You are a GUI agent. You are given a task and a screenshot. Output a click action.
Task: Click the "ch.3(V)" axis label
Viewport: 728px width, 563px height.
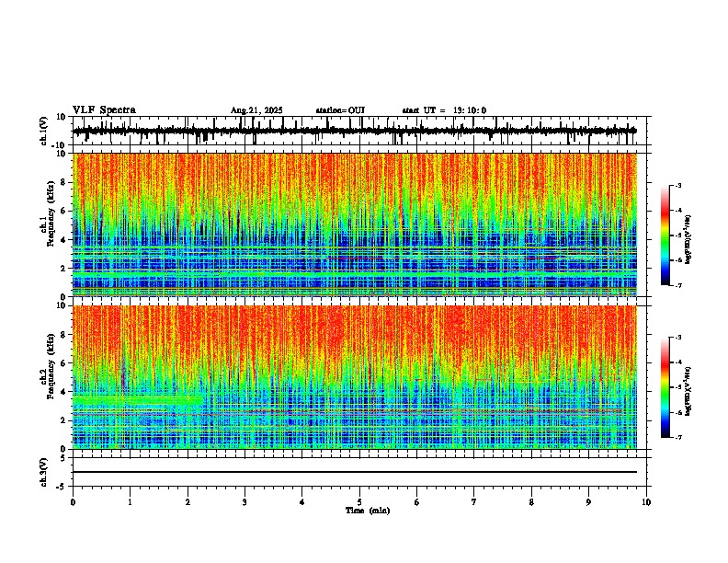44,472
